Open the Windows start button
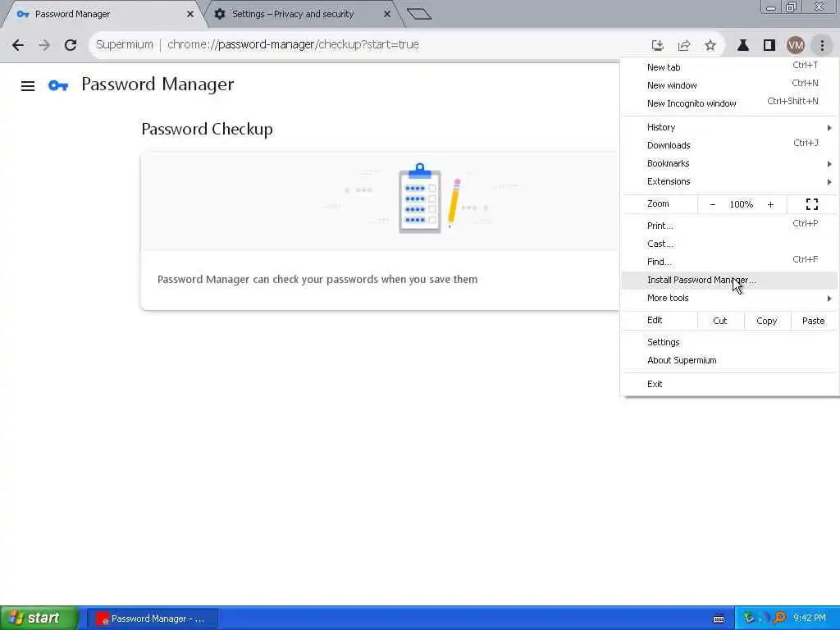Image resolution: width=840 pixels, height=630 pixels. (39, 619)
